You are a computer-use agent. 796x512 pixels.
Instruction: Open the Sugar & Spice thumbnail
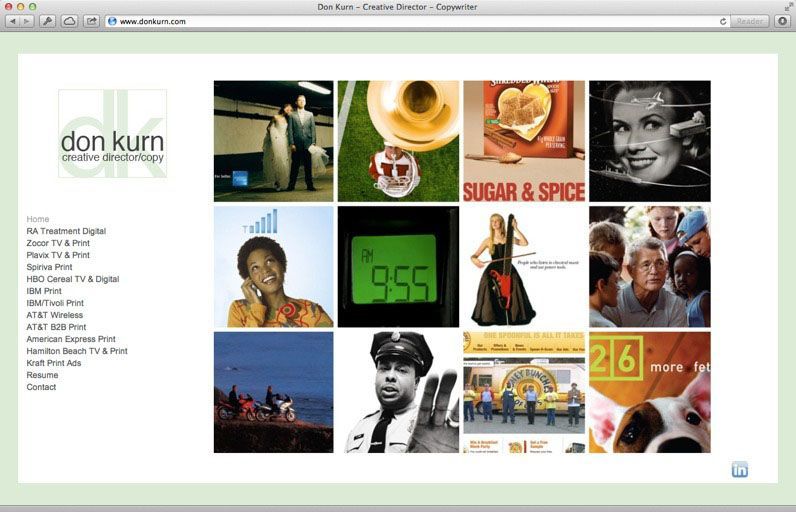524,141
